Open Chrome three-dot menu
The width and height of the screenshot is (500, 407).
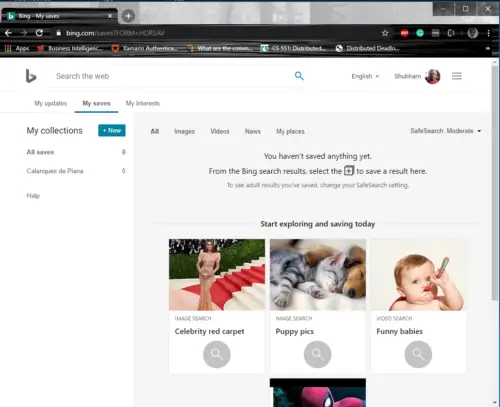[488, 33]
